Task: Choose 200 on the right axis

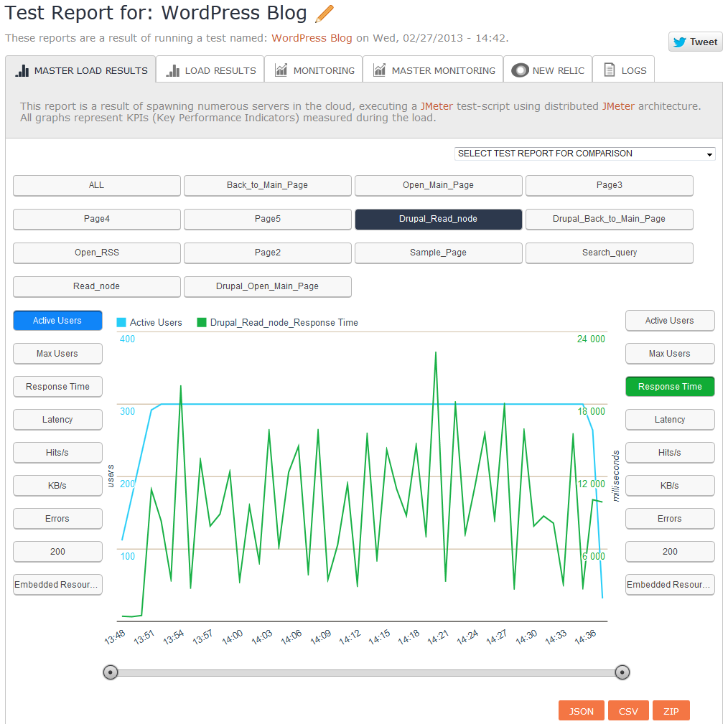Action: (x=670, y=551)
